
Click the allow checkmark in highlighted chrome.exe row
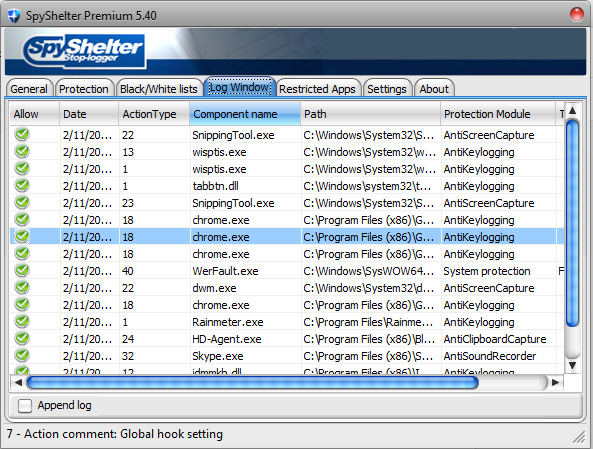(x=22, y=236)
